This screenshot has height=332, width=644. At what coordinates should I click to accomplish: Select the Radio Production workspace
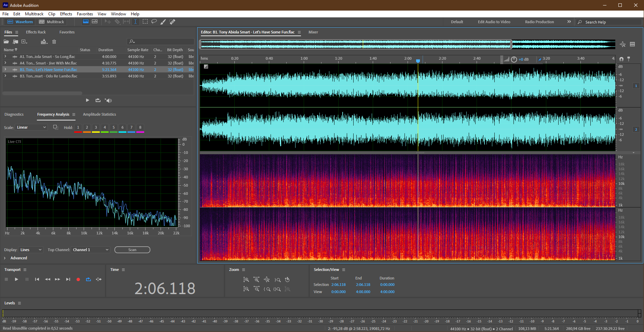[539, 22]
